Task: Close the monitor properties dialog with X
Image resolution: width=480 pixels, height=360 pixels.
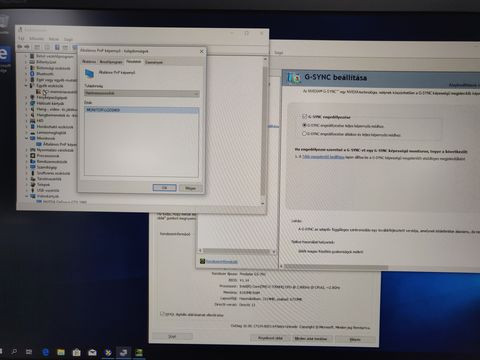Action: 201,51
